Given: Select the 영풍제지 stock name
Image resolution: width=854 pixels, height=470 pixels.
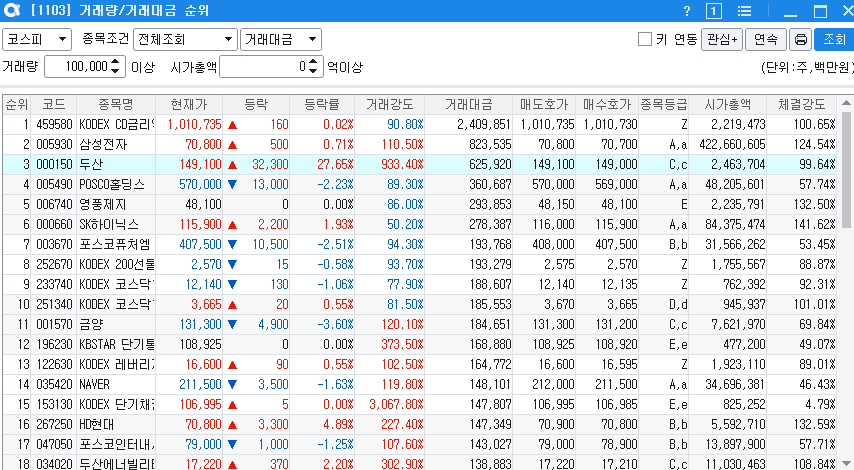Looking at the screenshot, I should (103, 205).
